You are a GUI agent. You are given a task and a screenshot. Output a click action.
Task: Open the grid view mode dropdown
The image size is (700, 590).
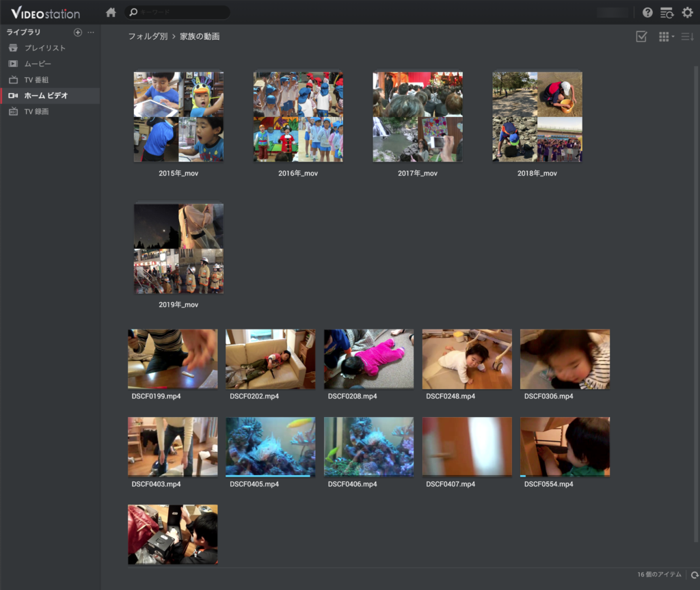pyautogui.click(x=665, y=36)
